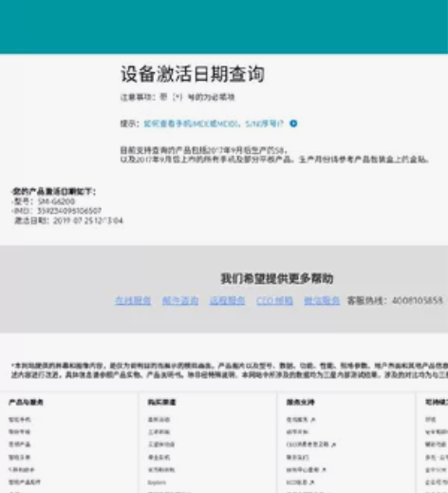The width and height of the screenshot is (448, 493).
Task: Click the model value SM-G6200
Action: click(56, 201)
